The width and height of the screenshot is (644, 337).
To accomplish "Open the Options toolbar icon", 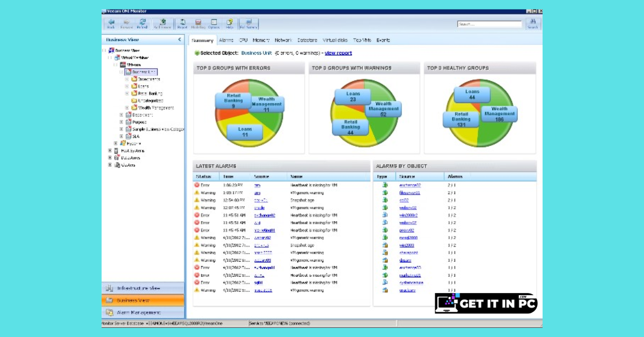I will pyautogui.click(x=214, y=23).
